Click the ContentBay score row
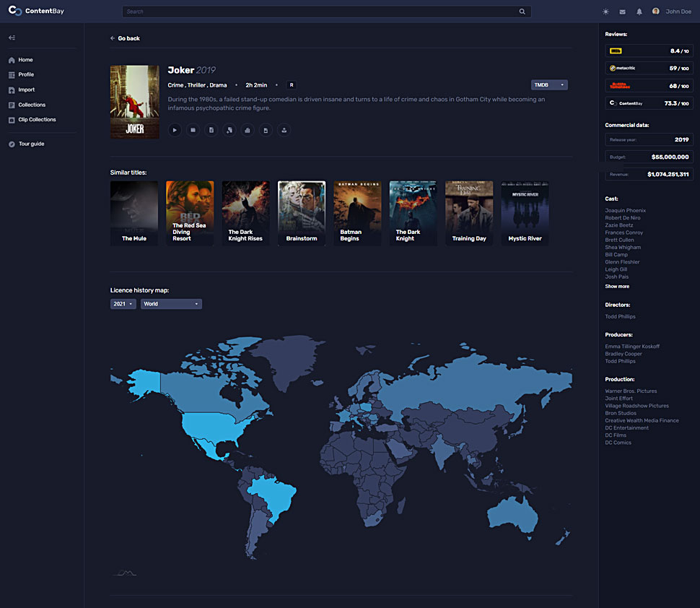This screenshot has height=608, width=700. pos(649,103)
